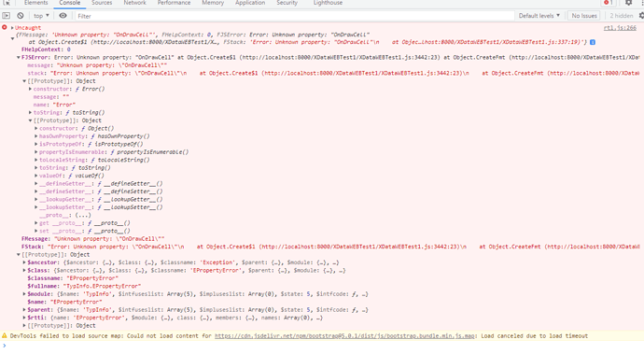Expand the 'get __proto__' entry

[x=36, y=223]
